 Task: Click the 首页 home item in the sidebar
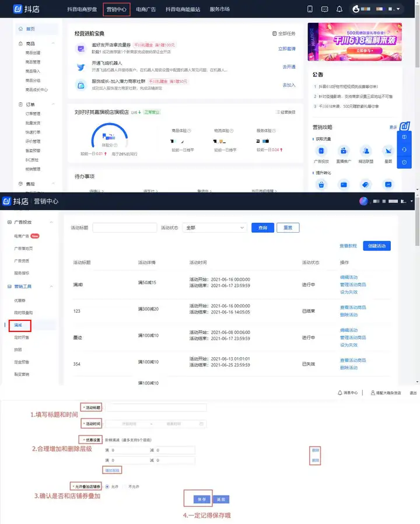coord(36,29)
